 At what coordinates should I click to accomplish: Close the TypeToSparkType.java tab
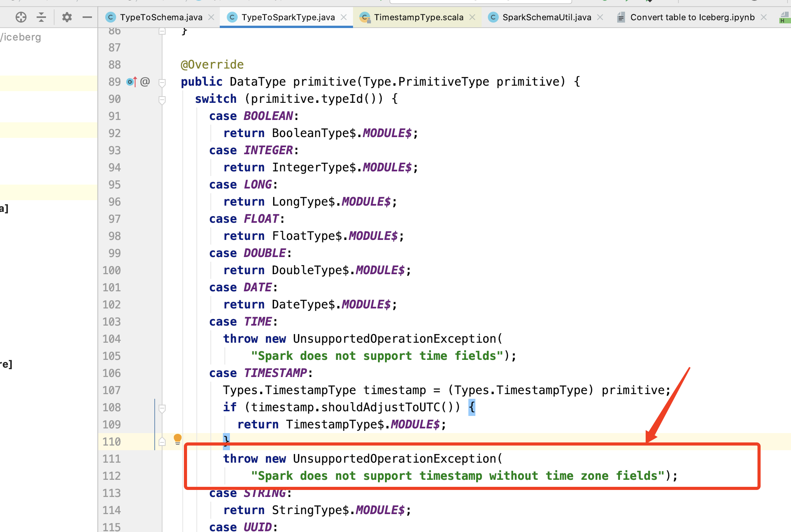344,17
